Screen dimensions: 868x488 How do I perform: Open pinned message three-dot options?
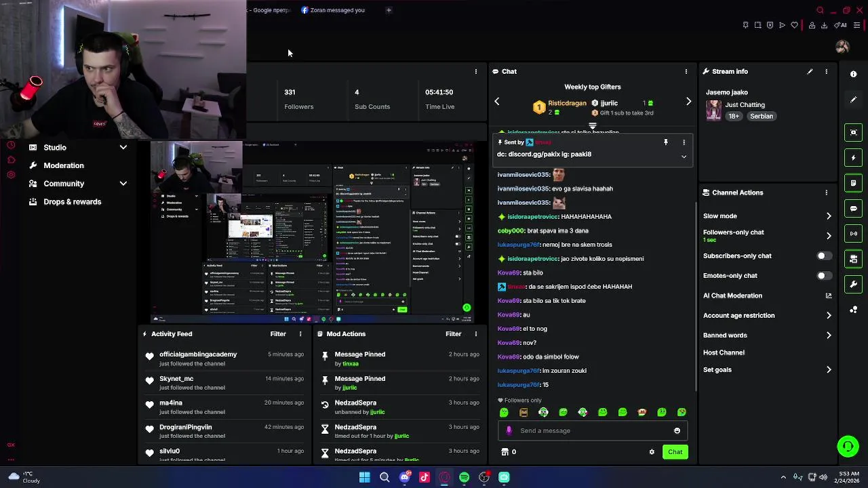pyautogui.click(x=684, y=142)
